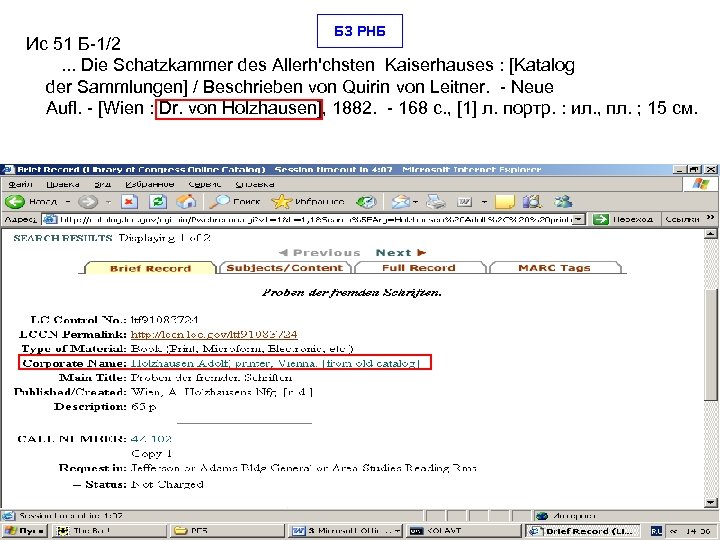Expand the Edit button dropdown arrow
This screenshot has width=720, height=540.
pos(484,202)
